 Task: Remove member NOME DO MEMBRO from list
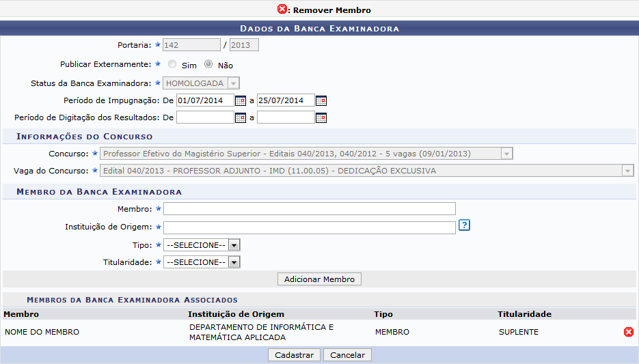pyautogui.click(x=628, y=332)
